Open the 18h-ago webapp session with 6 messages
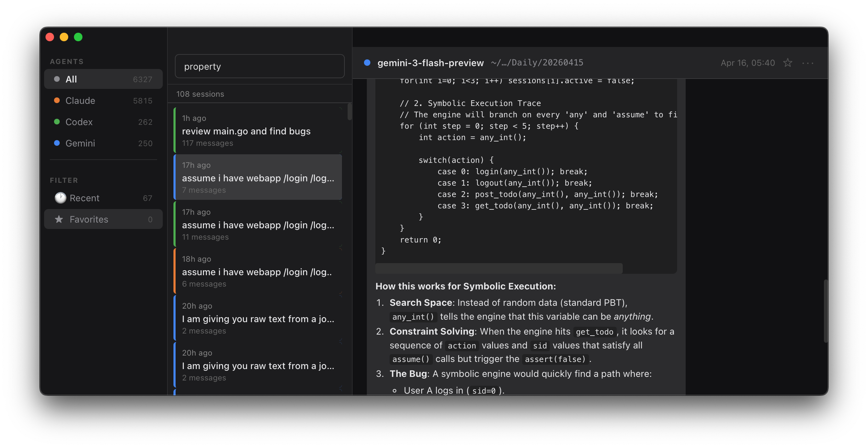Image resolution: width=868 pixels, height=448 pixels. coord(257,272)
